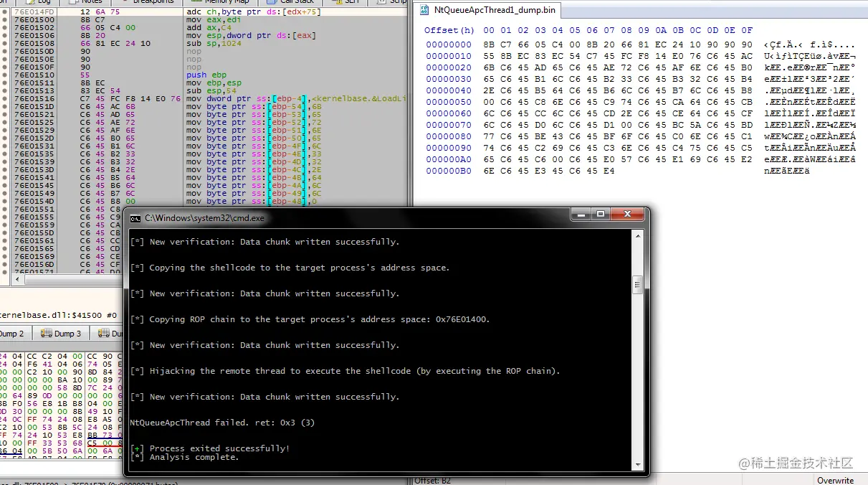Select offset row 00000040 in hex editor
Image resolution: width=868 pixels, height=485 pixels.
pyautogui.click(x=449, y=90)
